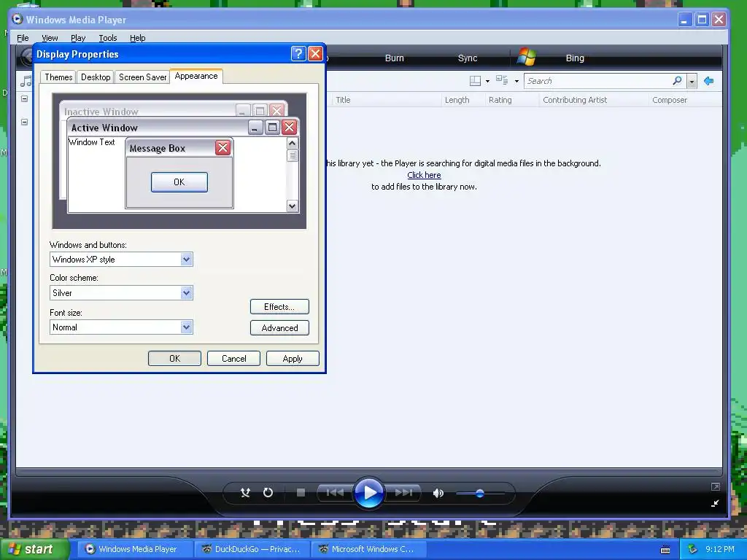Skip to the next track
Viewport: 747px width, 560px height.
403,492
